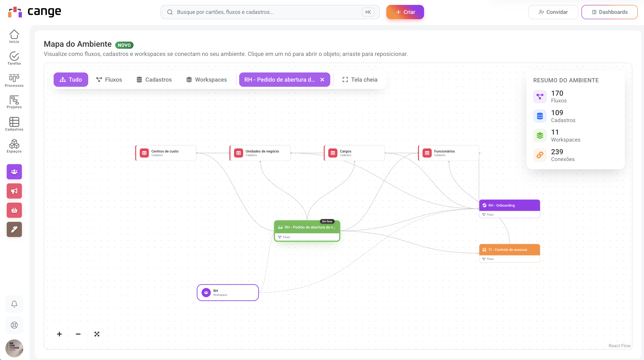The height and width of the screenshot is (360, 644).
Task: Open the help lifebuoy icon
Action: (14, 325)
